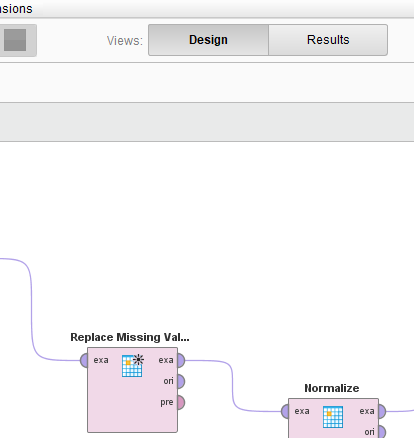414x438 pixels.
Task: Click the ori output port of Replace Missing Values
Action: pos(181,381)
